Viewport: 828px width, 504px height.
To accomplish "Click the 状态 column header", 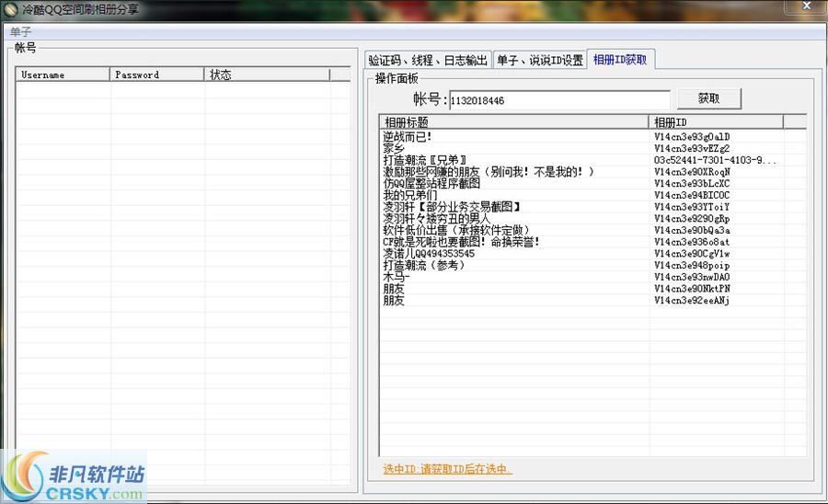I will [267, 74].
